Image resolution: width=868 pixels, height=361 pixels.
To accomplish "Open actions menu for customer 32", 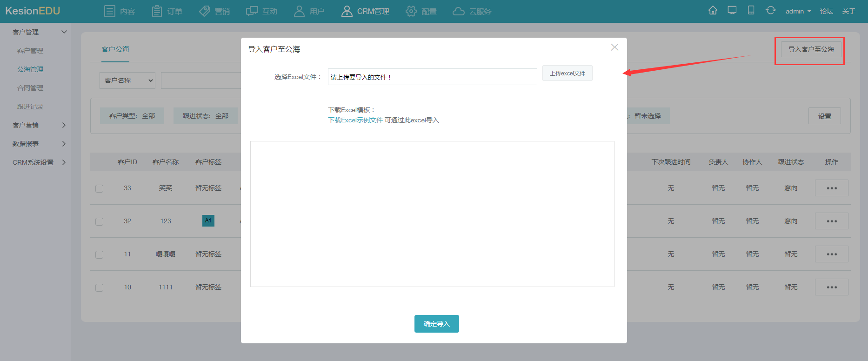I will [832, 221].
